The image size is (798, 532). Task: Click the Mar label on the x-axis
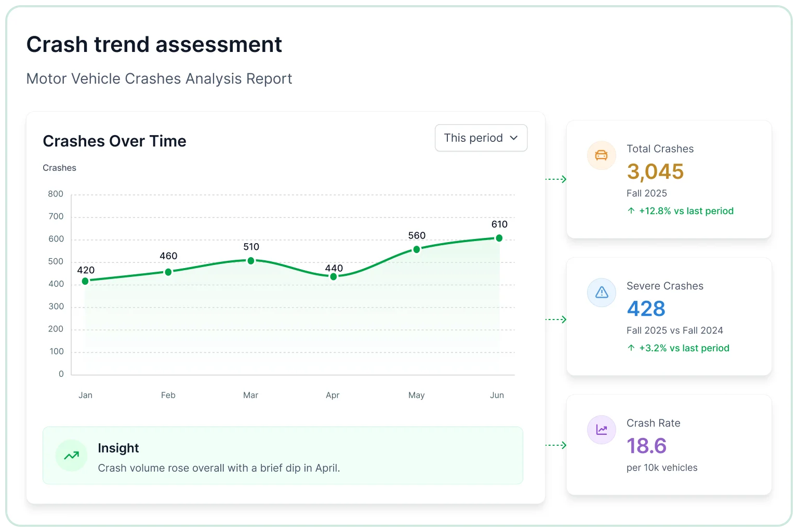pyautogui.click(x=250, y=395)
